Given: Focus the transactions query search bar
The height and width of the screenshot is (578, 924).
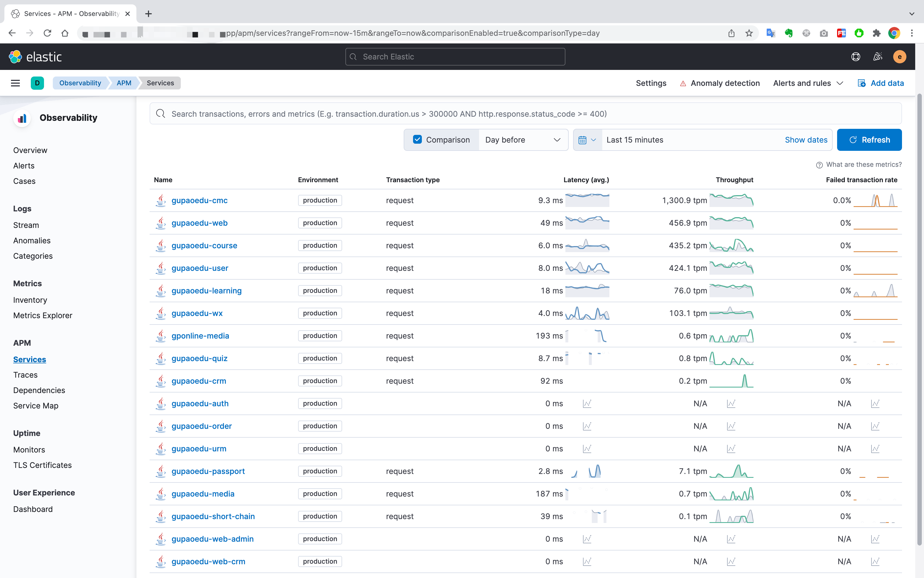Looking at the screenshot, I should [525, 113].
